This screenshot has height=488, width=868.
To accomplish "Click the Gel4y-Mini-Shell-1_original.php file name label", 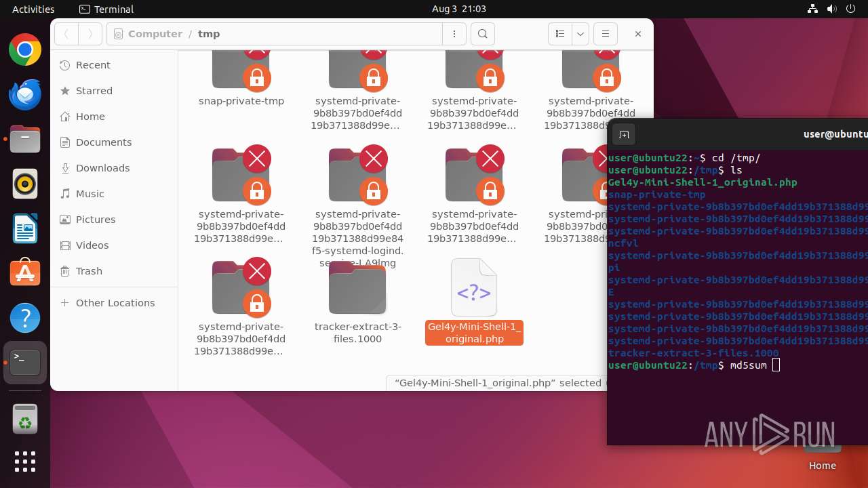I will [474, 333].
